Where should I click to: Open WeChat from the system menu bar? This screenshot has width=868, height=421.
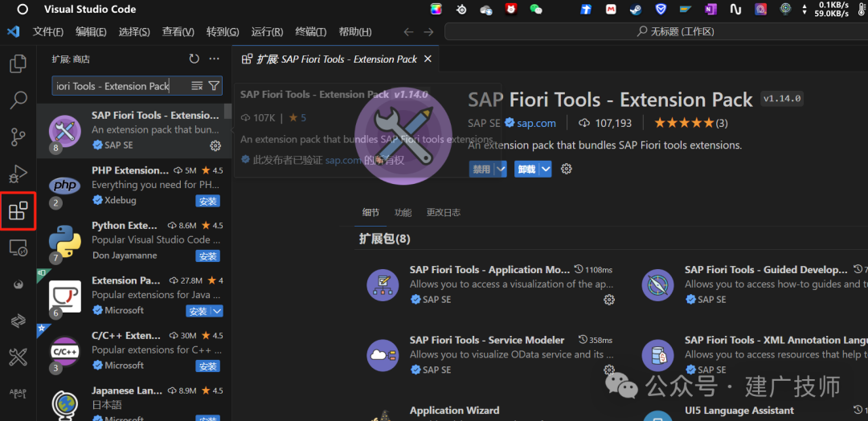[535, 10]
